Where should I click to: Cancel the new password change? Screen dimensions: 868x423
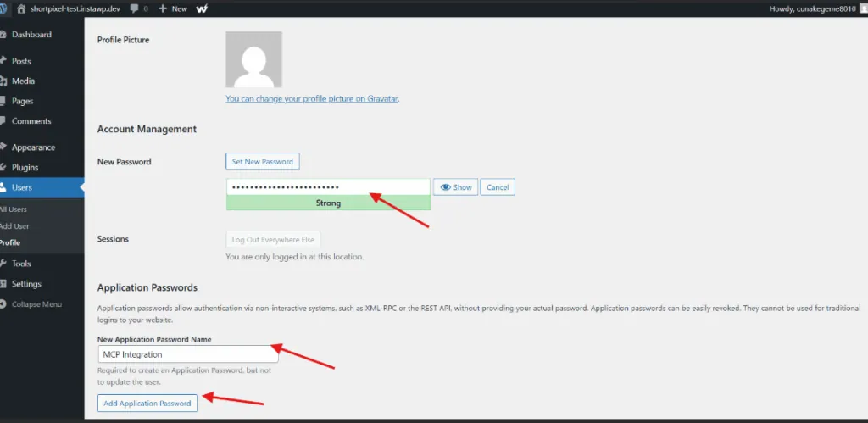coord(498,187)
